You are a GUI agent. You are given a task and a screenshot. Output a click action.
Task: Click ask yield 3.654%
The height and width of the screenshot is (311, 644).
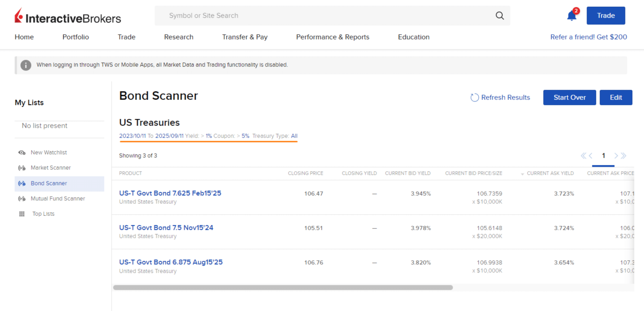pos(564,263)
